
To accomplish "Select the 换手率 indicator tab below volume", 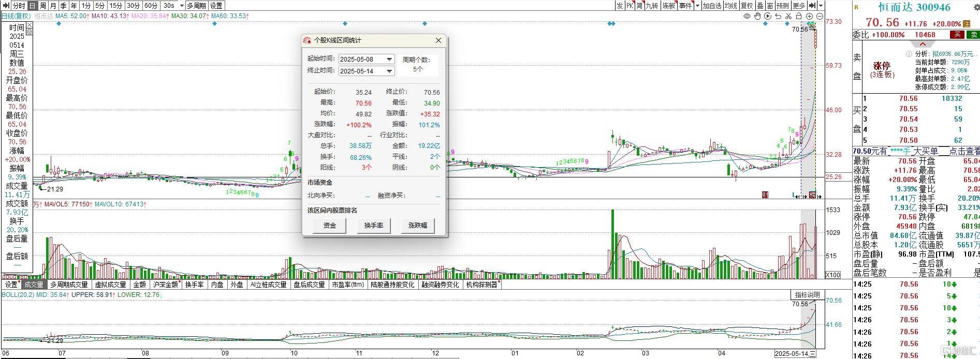I will click(194, 285).
